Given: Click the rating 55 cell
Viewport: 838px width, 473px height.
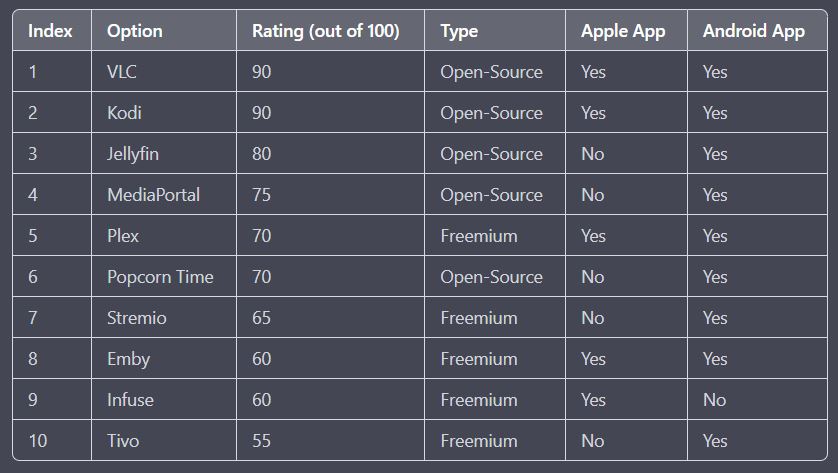Looking at the screenshot, I should (x=261, y=441).
